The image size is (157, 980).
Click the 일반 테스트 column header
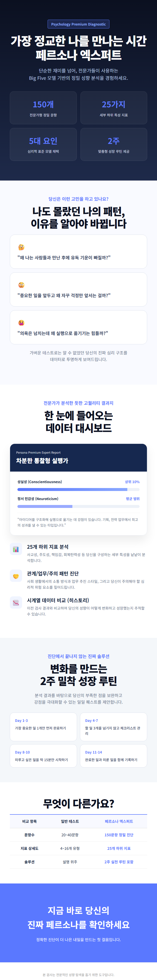(x=70, y=821)
